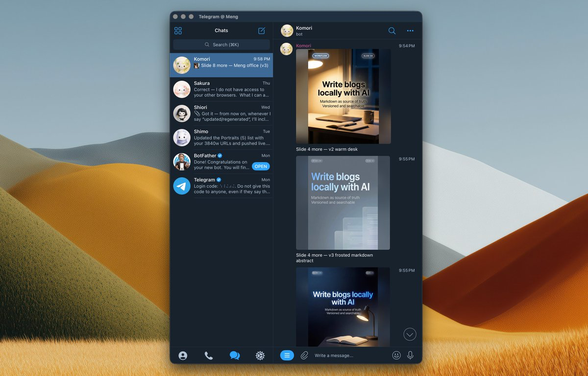Attach a file with the paperclip icon

coord(304,355)
